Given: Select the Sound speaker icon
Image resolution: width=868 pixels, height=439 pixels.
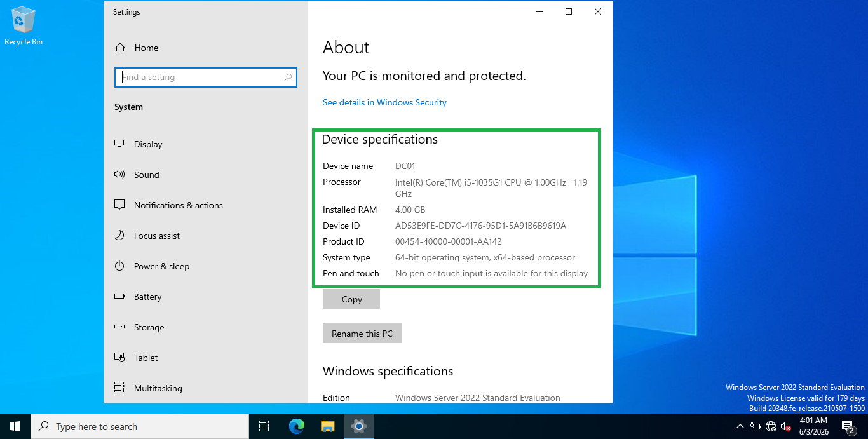Looking at the screenshot, I should (x=119, y=175).
